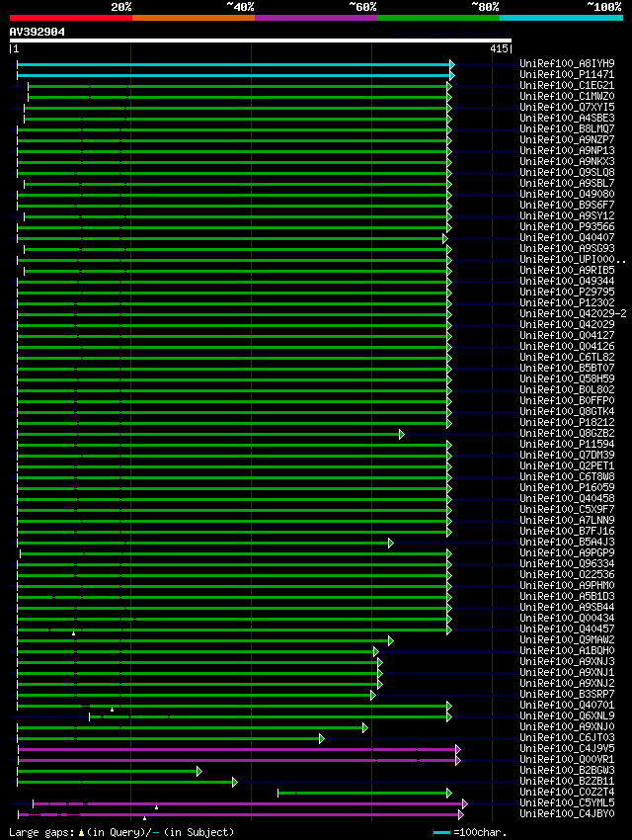This screenshot has height=840, width=632.
Task: Click the arrowhead ending the UniRef100_B2BGW3 alignment
Action: (x=199, y=772)
